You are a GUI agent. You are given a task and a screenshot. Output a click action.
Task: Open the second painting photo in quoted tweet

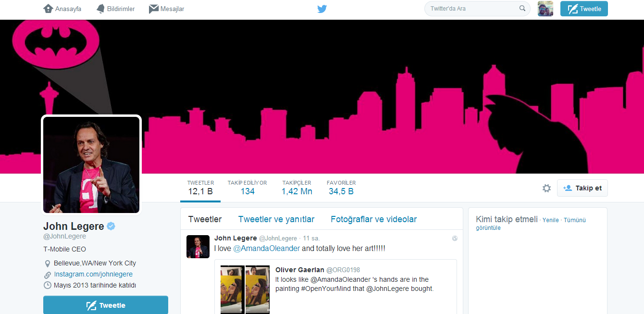point(258,289)
